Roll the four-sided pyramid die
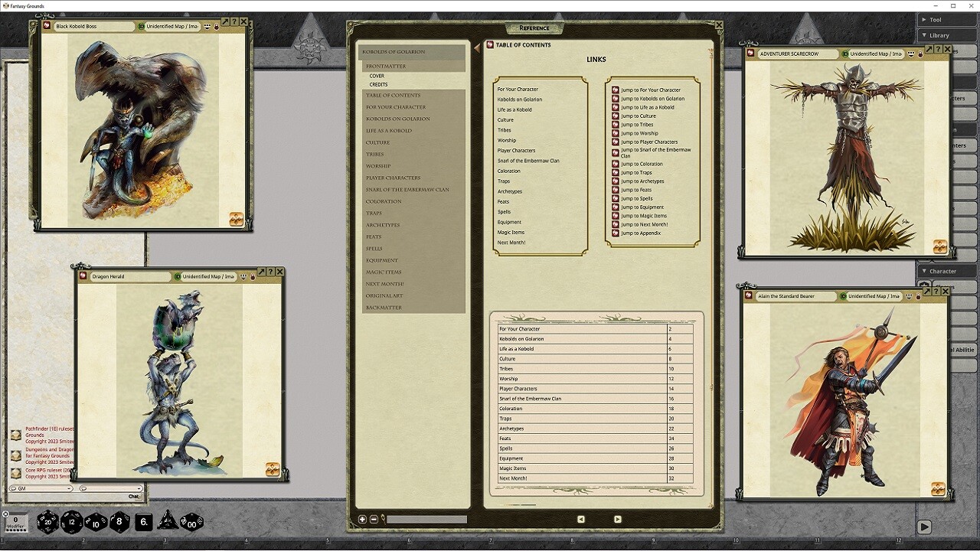This screenshot has height=551, width=980. 168,522
